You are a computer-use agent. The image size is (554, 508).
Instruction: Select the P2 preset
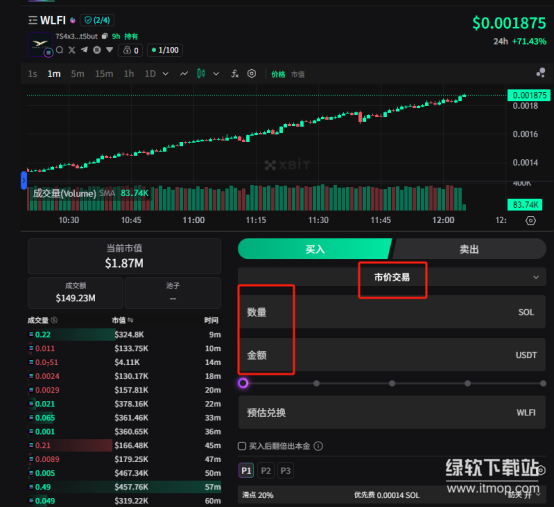click(266, 471)
